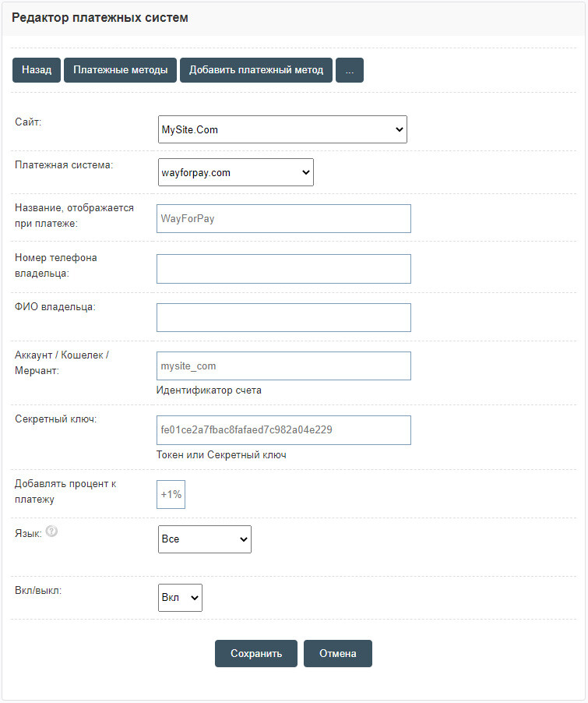Screen dimensions: 588x703
Task: Cancel editing with the Отмена button
Action: (x=337, y=654)
